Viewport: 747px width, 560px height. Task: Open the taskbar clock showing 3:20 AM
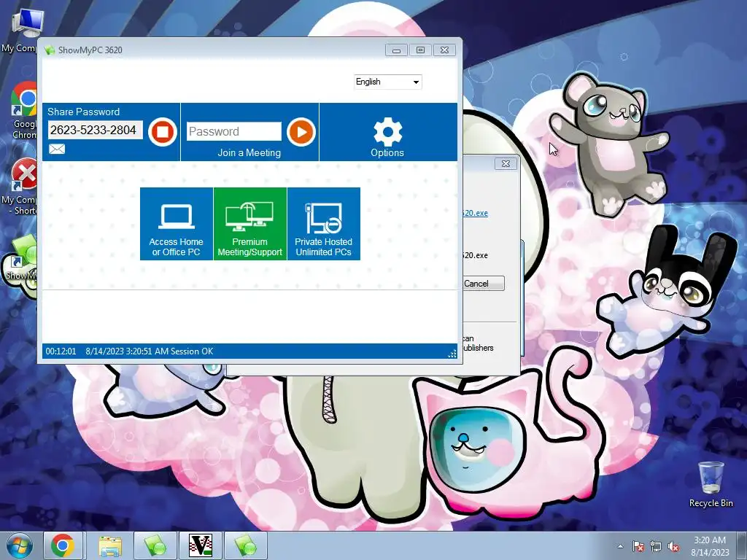710,545
